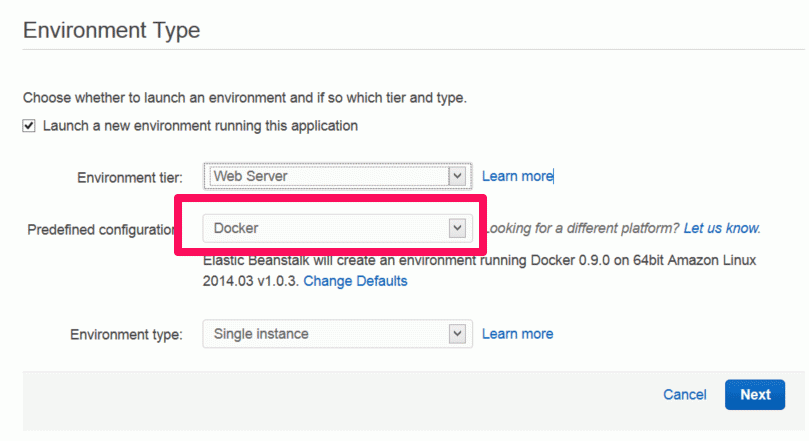Proceed with the Next button
This screenshot has height=441, width=809.
[x=755, y=395]
